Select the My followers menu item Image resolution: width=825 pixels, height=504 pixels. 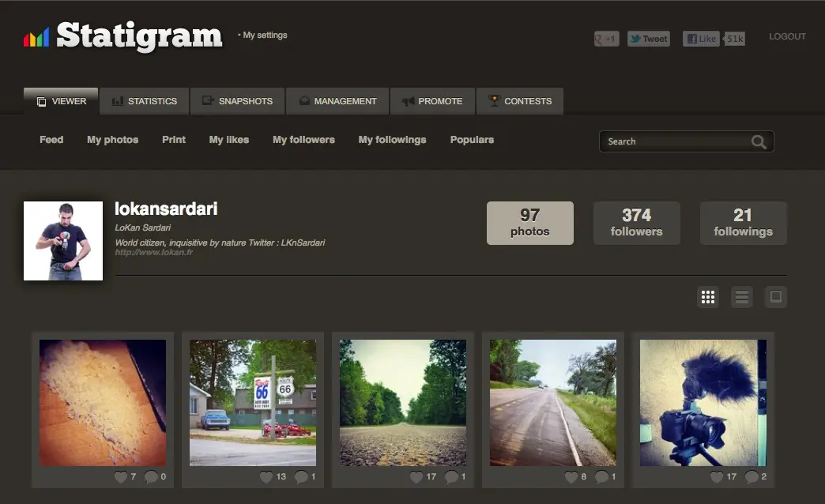tap(303, 140)
